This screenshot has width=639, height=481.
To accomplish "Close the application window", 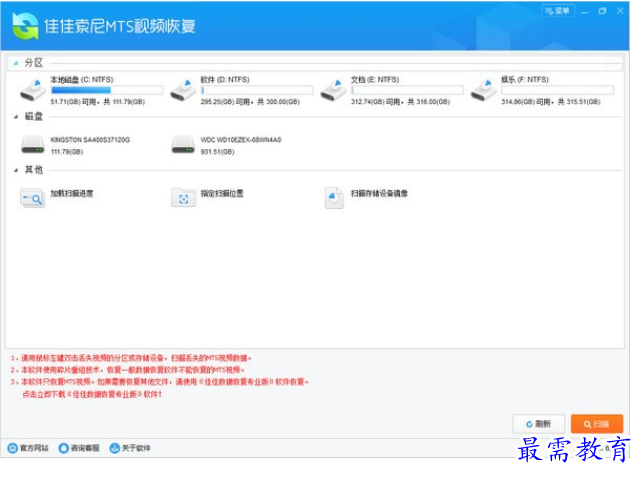I will [x=620, y=11].
